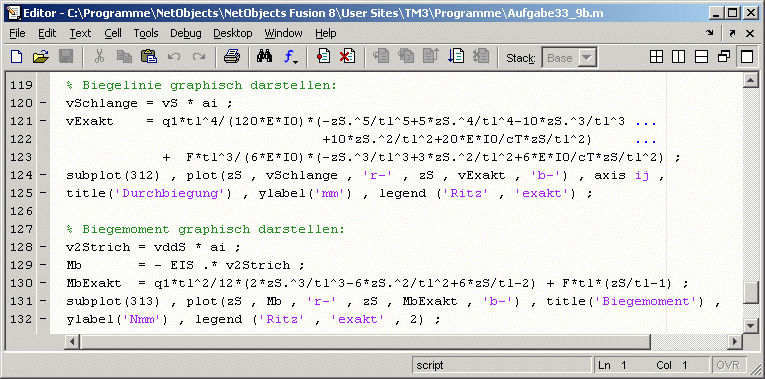This screenshot has width=765, height=379.
Task: Toggle breakpoint dash on line 120
Action: tap(43, 103)
